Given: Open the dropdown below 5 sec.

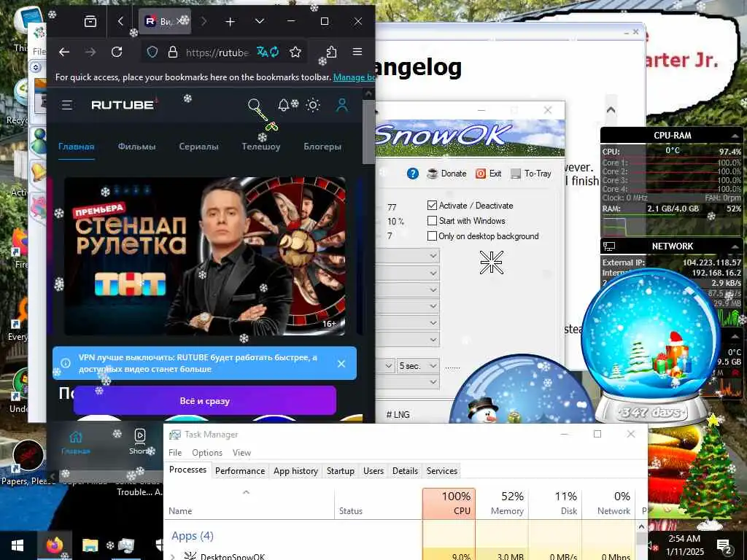Looking at the screenshot, I should click(x=409, y=382).
